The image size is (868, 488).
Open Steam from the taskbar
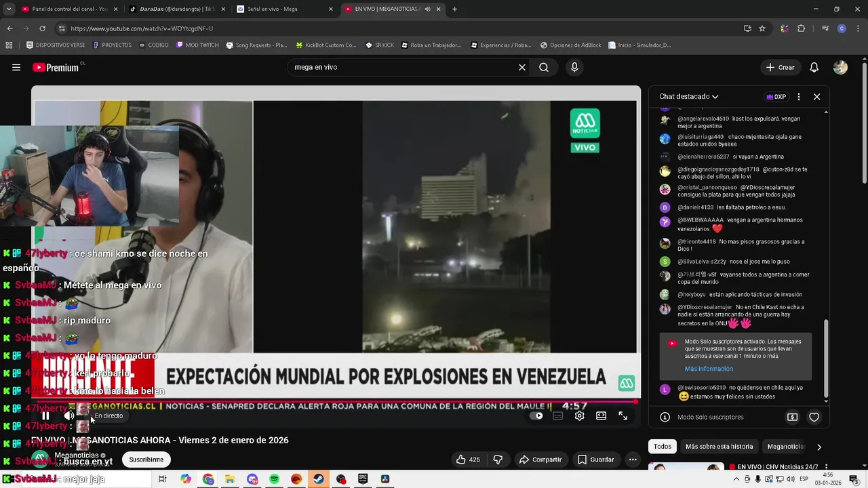[319, 479]
